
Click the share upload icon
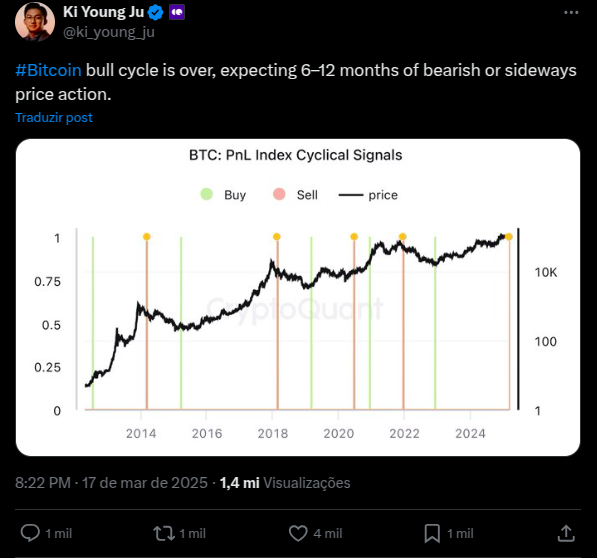(x=566, y=533)
